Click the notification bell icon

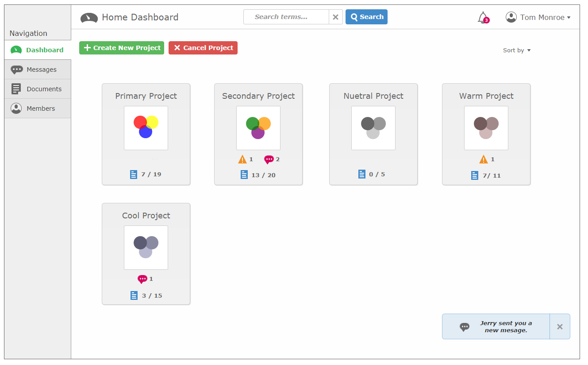pyautogui.click(x=482, y=17)
